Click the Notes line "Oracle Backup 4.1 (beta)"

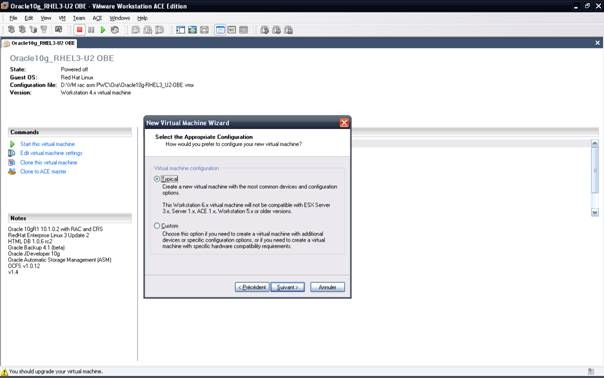click(36, 247)
